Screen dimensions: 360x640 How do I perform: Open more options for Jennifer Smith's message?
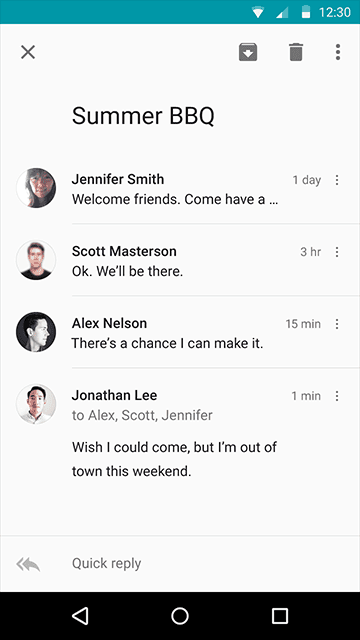click(x=337, y=180)
